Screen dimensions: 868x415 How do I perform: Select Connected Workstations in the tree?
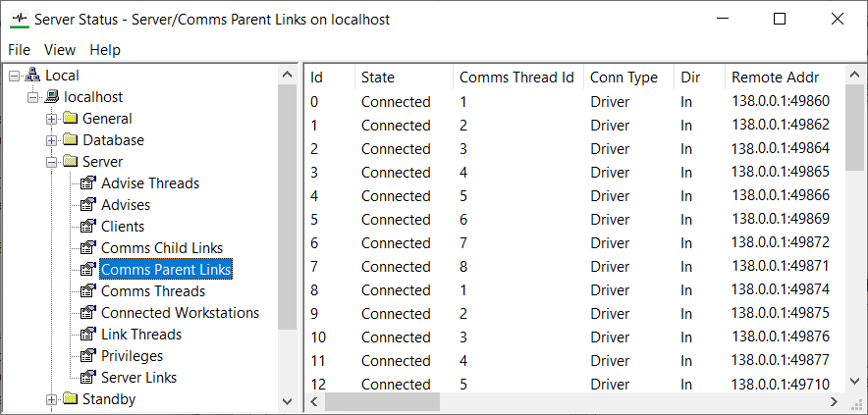pos(180,313)
